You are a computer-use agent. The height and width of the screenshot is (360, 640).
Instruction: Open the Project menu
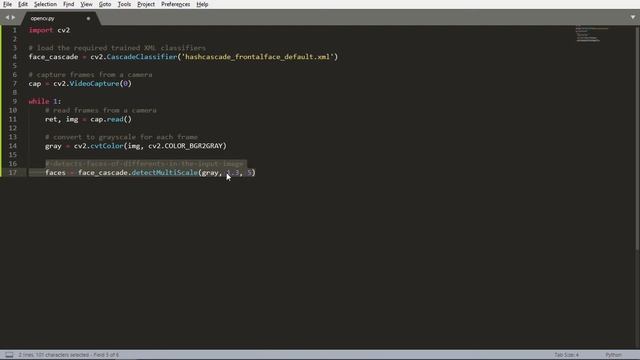(146, 4)
